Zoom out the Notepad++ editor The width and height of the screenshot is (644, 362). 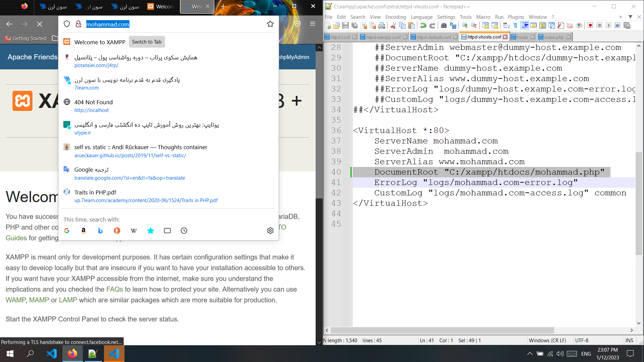pos(474,25)
